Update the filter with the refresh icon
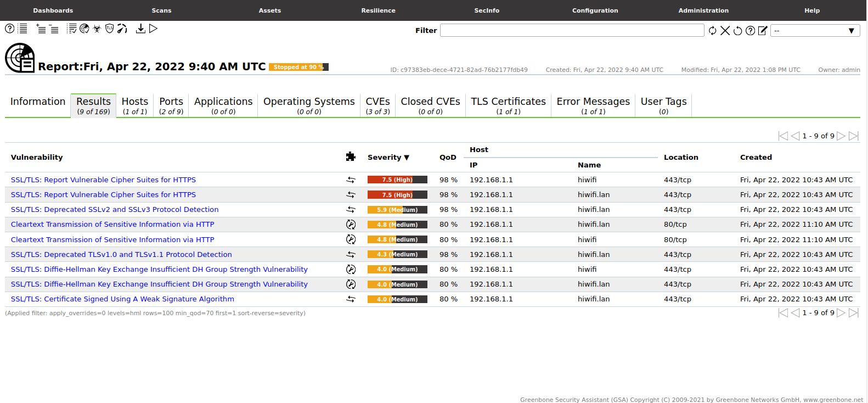868x403 pixels. pyautogui.click(x=713, y=31)
